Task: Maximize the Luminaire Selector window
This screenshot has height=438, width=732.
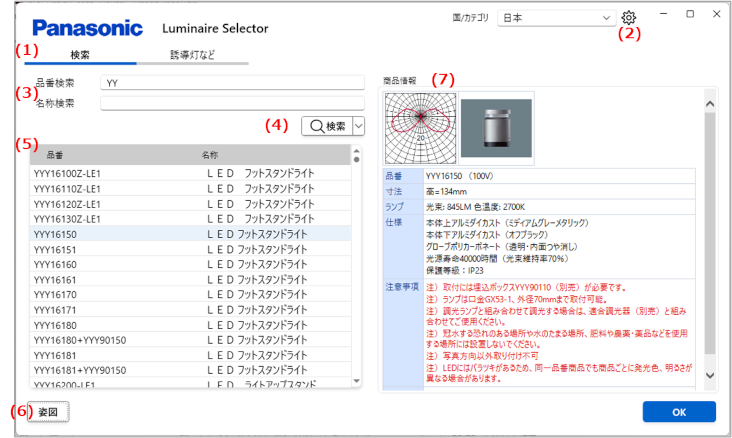Action: pos(690,14)
